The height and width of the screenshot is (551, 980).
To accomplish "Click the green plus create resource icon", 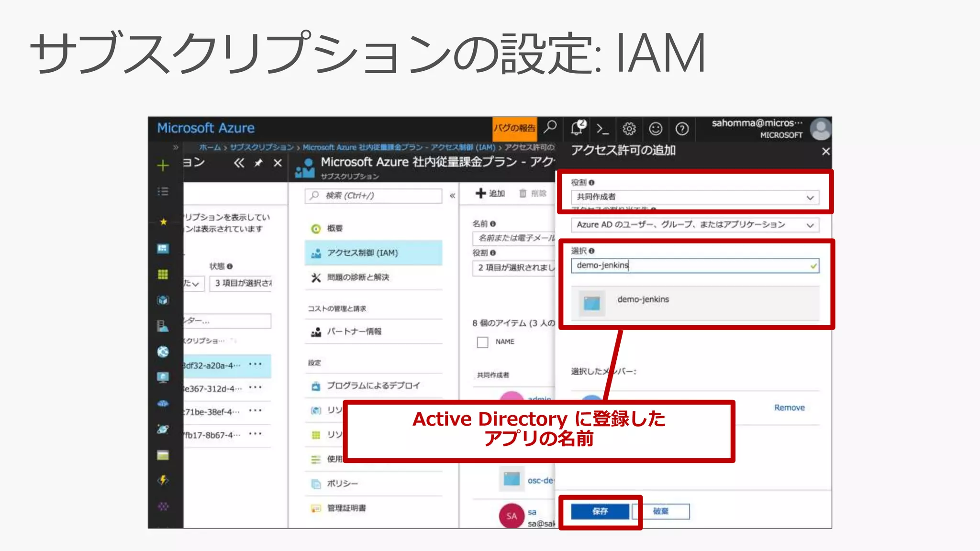I will [163, 165].
